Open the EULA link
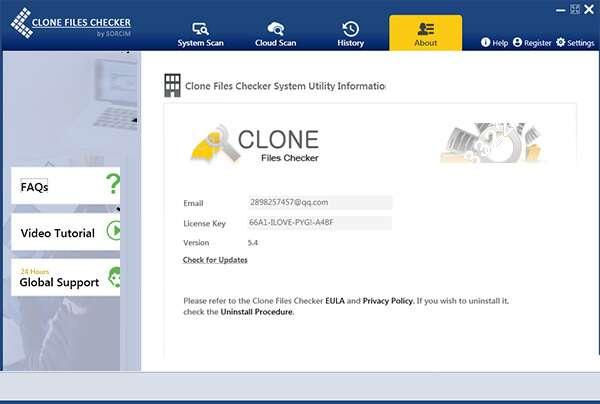600x404 pixels. pyautogui.click(x=335, y=301)
